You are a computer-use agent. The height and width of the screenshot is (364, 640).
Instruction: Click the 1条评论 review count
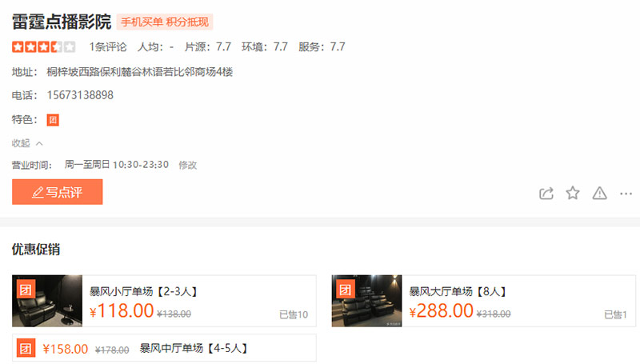click(108, 47)
